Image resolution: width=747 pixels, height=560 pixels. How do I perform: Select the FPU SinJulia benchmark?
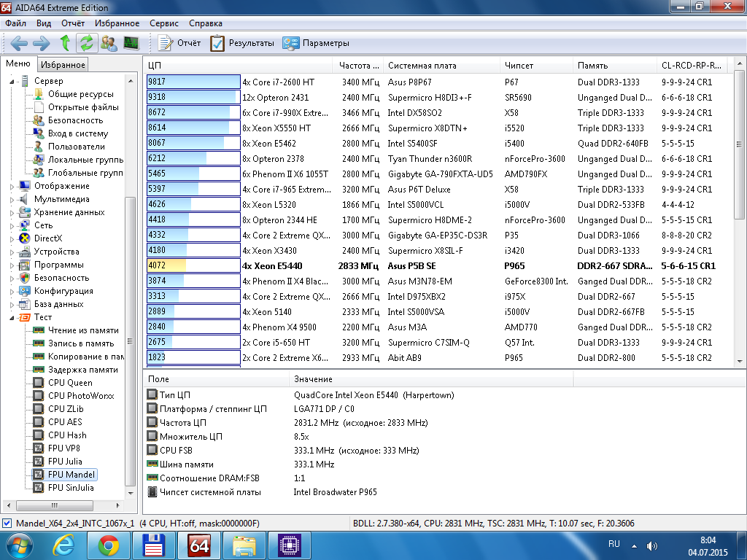coord(71,488)
